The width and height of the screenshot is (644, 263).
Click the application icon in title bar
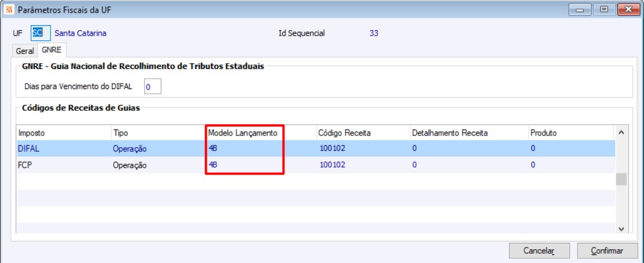(9, 10)
